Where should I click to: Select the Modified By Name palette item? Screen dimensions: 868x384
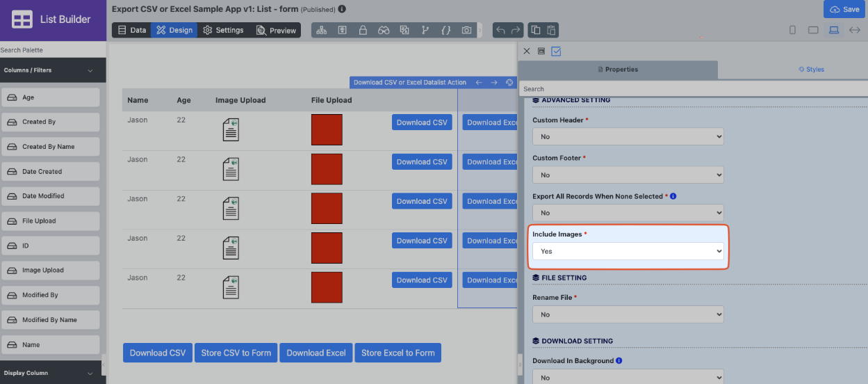(x=51, y=320)
